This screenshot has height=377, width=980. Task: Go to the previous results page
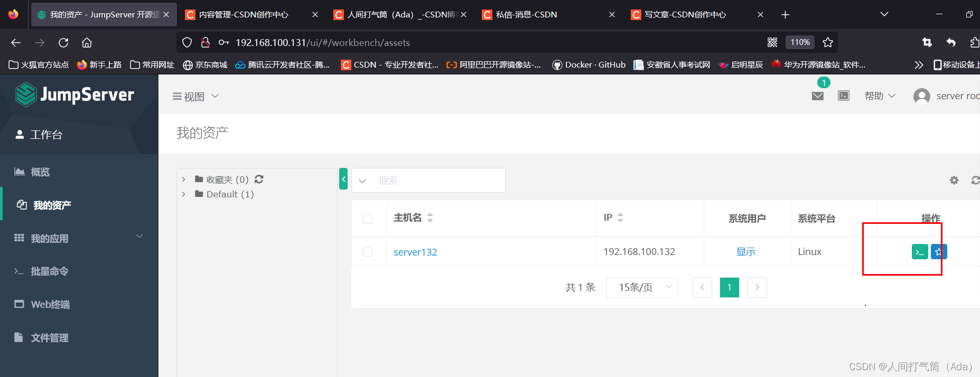click(702, 287)
